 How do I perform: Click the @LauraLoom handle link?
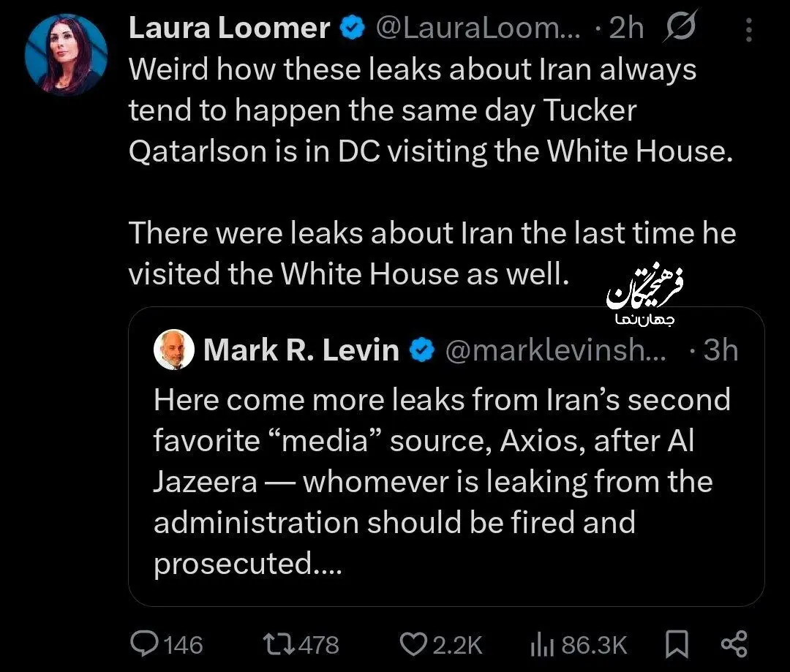(x=479, y=28)
